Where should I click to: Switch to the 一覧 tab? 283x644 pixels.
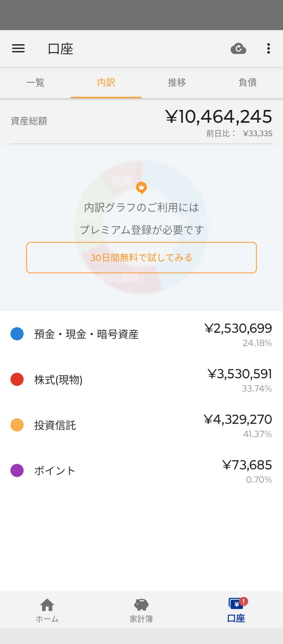pyautogui.click(x=35, y=82)
